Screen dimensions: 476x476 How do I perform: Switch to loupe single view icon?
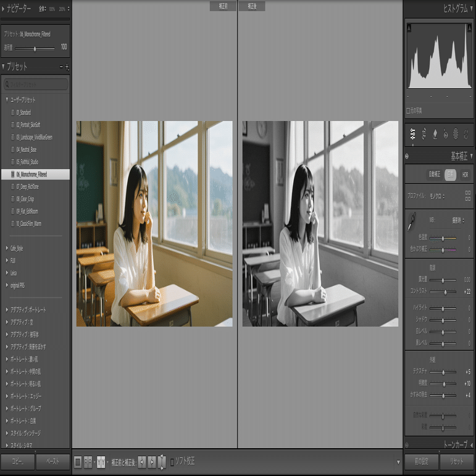click(x=78, y=462)
